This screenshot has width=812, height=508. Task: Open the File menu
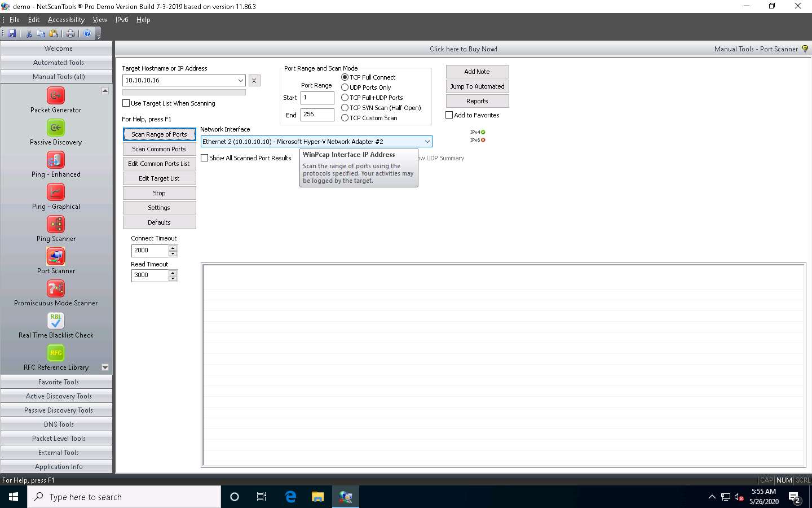click(15, 20)
